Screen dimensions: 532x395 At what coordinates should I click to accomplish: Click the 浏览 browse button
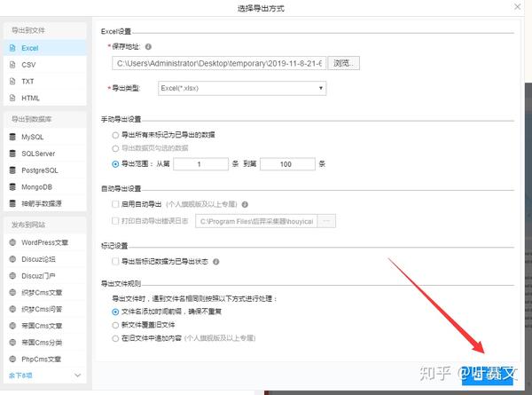(344, 63)
